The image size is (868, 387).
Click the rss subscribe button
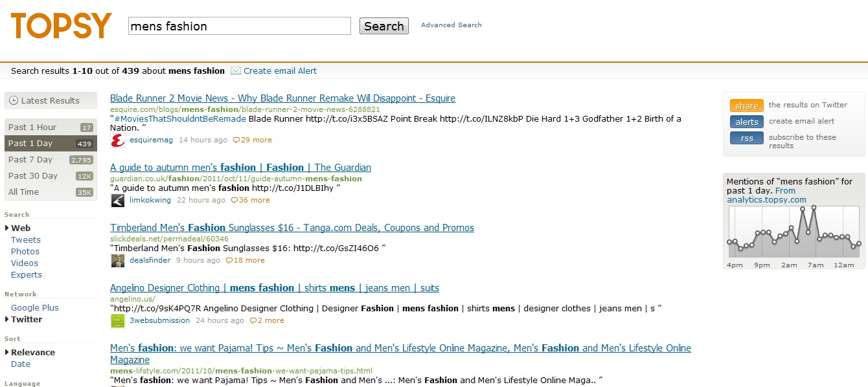[746, 138]
